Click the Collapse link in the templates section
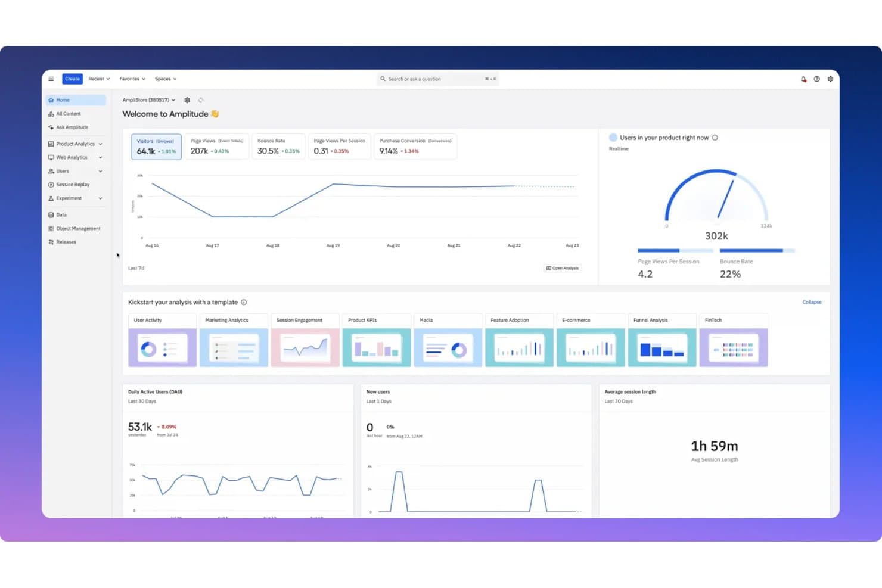 (812, 302)
